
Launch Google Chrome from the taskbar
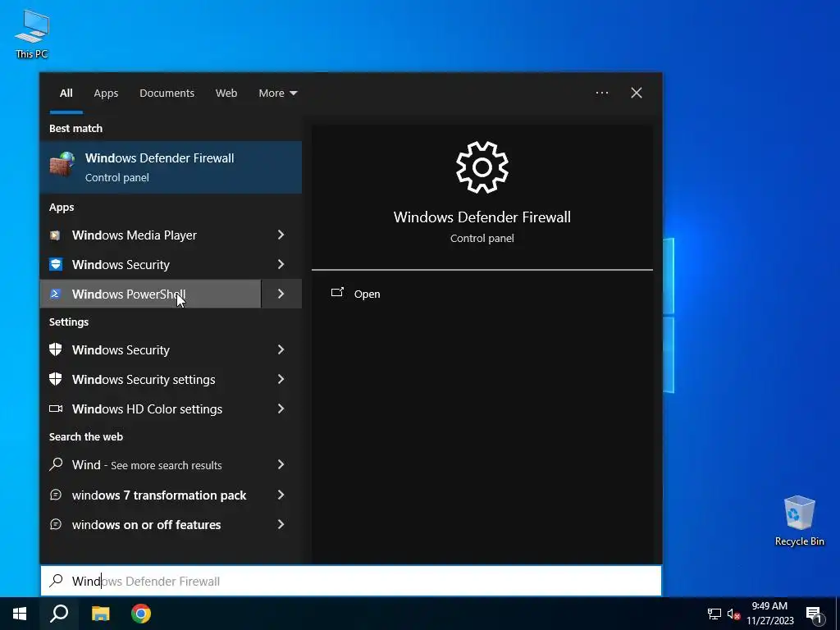click(141, 614)
